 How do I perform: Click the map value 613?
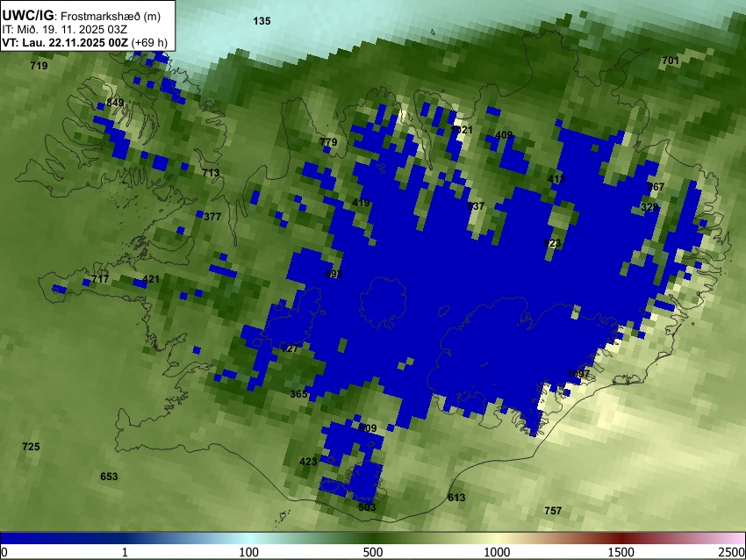tap(456, 498)
